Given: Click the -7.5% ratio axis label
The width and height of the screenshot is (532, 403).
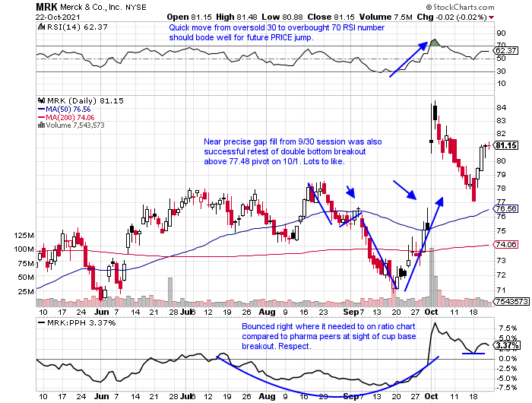Looking at the screenshot, I should [507, 387].
